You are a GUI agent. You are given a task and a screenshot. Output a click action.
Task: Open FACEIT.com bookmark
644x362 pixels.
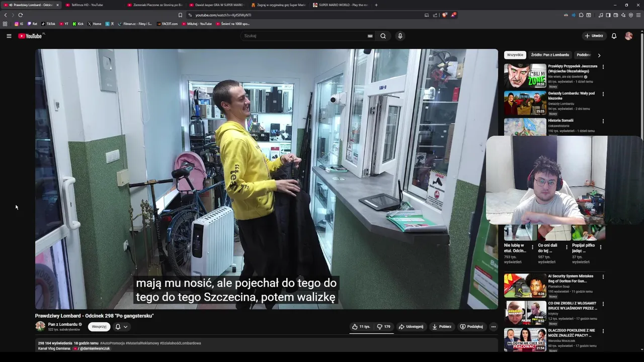tap(167, 24)
